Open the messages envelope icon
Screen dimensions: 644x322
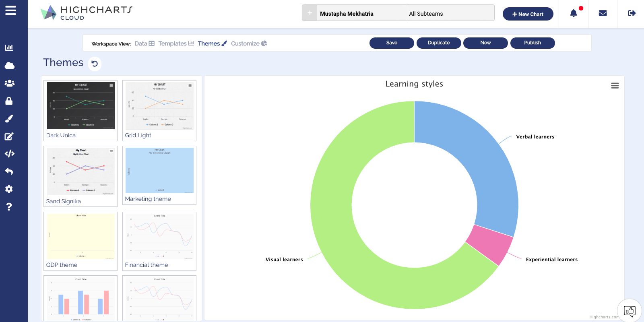coord(603,14)
